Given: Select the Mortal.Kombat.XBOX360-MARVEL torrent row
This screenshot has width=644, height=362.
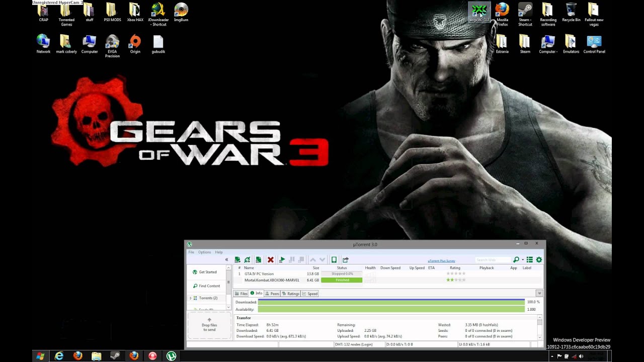Looking at the screenshot, I should tap(386, 280).
